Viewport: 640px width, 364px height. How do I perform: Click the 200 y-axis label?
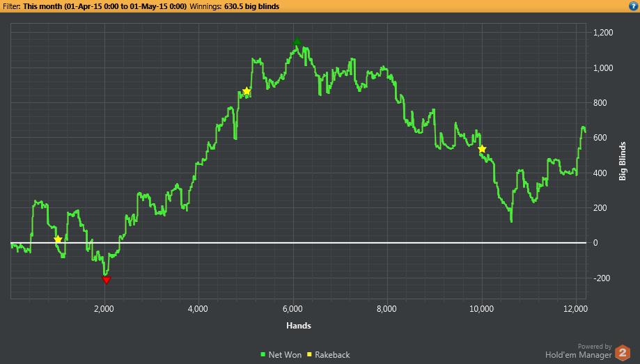pyautogui.click(x=600, y=207)
